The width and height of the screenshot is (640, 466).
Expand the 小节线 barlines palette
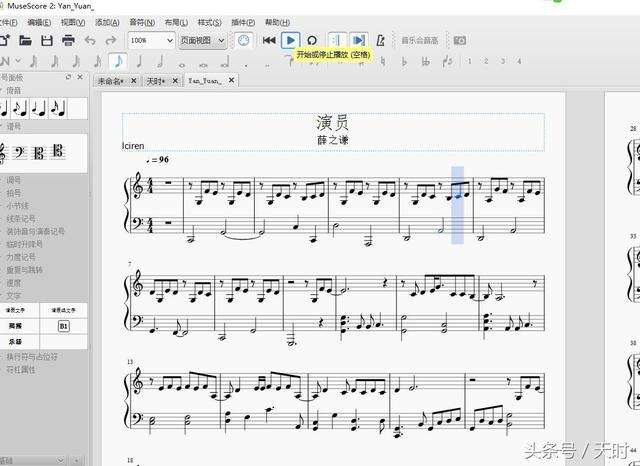pos(17,206)
